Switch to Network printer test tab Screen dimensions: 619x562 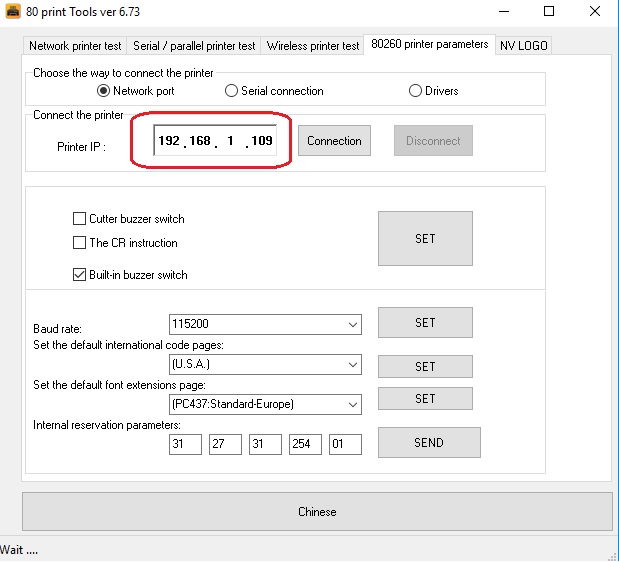tap(75, 46)
